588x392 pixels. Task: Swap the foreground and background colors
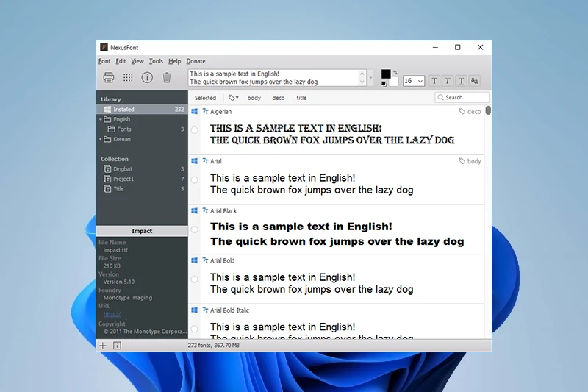pos(395,72)
